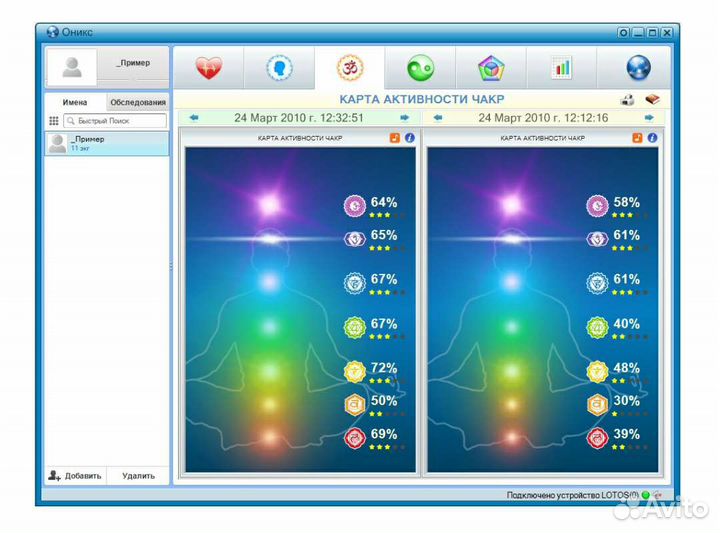Screen dimensions: 720x533
Task: Select the yin-yang module icon
Action: pos(420,68)
